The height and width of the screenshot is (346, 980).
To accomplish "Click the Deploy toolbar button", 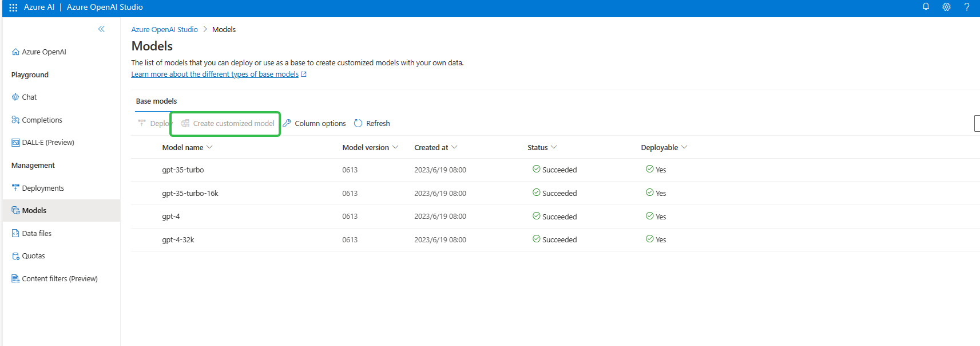I will [154, 124].
